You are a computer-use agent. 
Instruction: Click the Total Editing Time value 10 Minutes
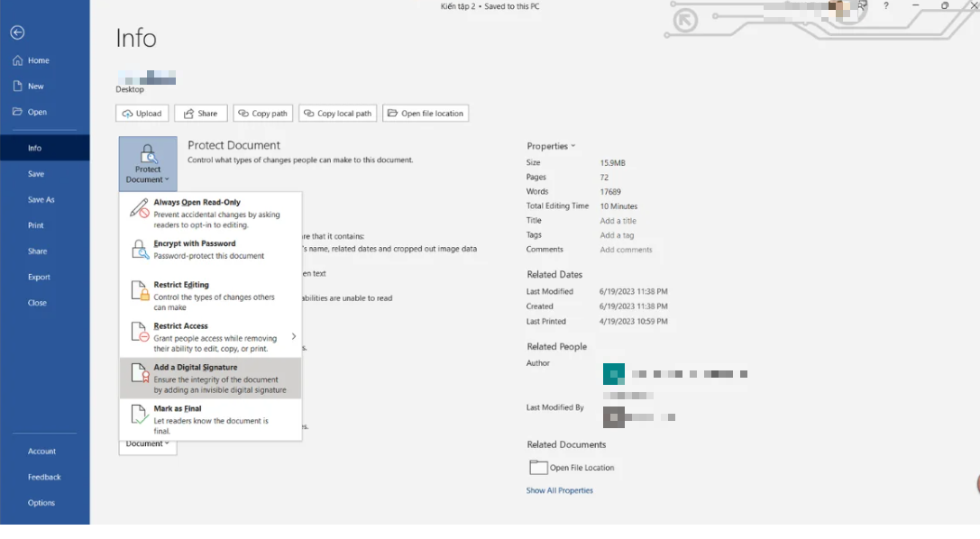(618, 206)
